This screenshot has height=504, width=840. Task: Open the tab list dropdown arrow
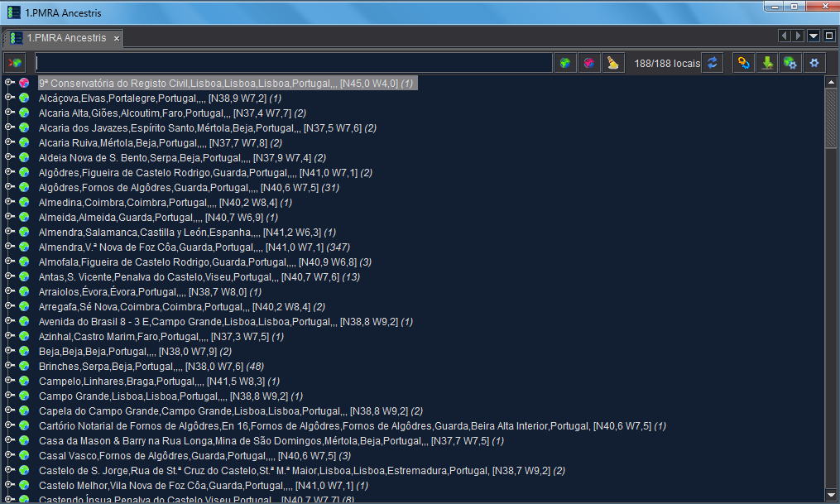[x=814, y=36]
